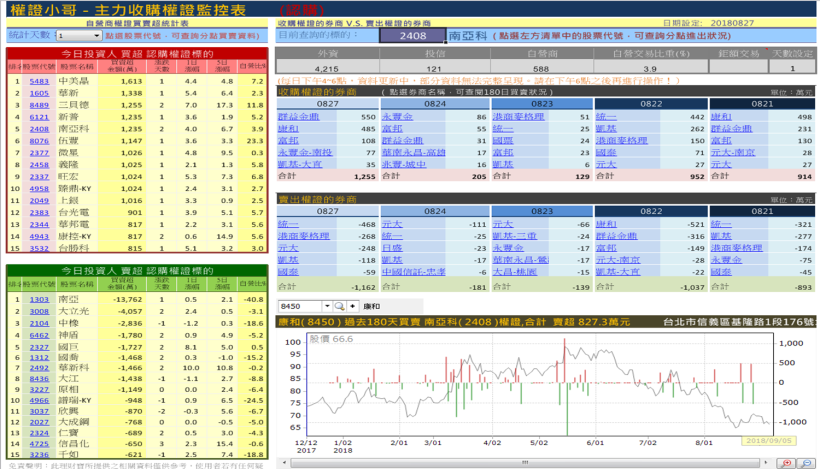
Task: Open stock code 4725 信昌化 link
Action: click(x=39, y=444)
